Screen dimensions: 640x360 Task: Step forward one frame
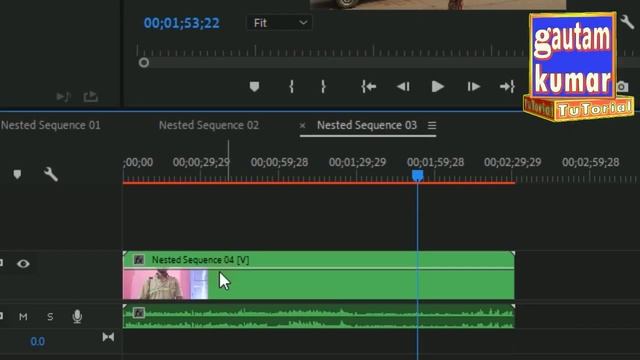click(473, 87)
